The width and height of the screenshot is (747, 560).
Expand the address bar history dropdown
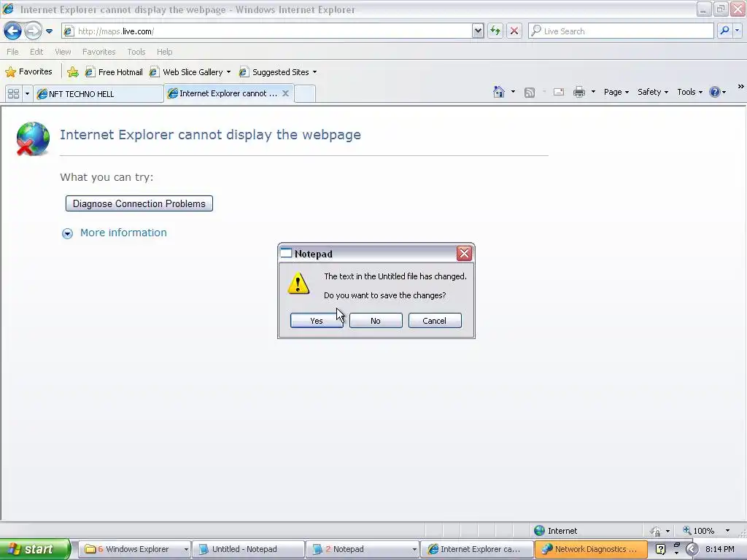478,31
